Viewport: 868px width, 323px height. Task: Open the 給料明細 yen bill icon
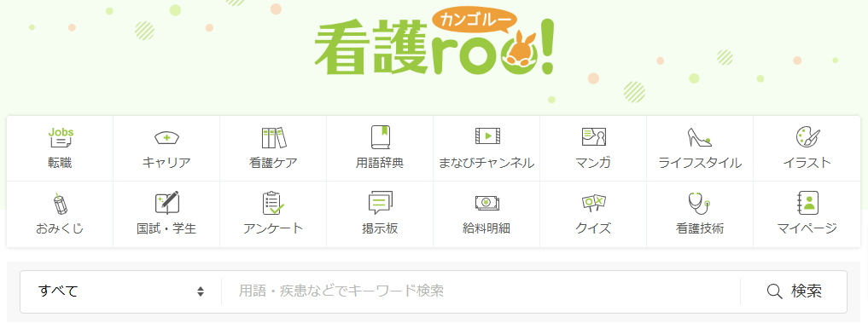(487, 203)
